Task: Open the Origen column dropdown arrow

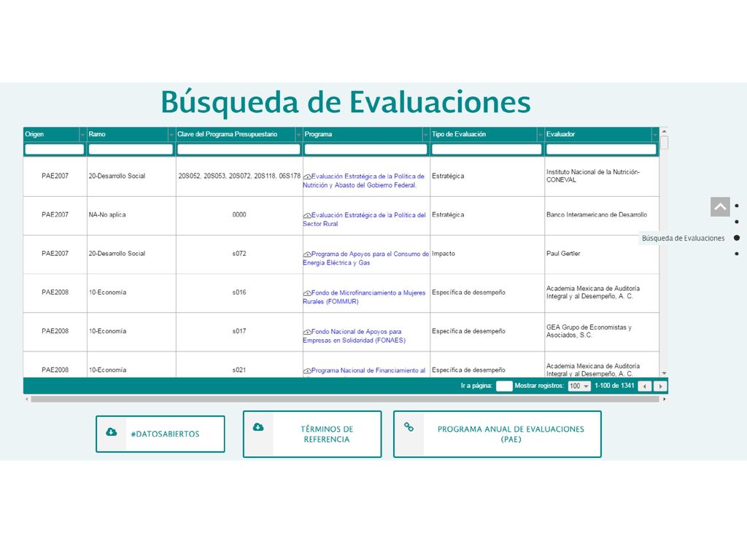Action: (82, 135)
